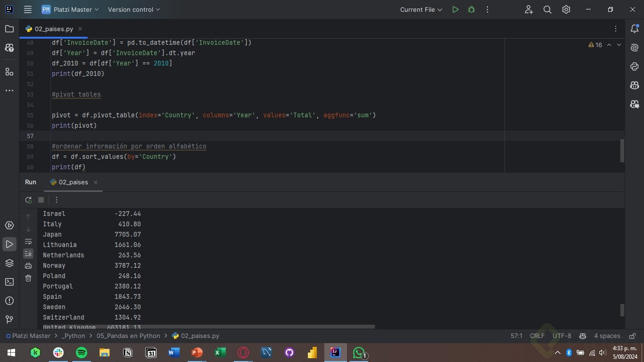The width and height of the screenshot is (644, 362).
Task: Open the Git version control tool window
Action: coord(9,320)
